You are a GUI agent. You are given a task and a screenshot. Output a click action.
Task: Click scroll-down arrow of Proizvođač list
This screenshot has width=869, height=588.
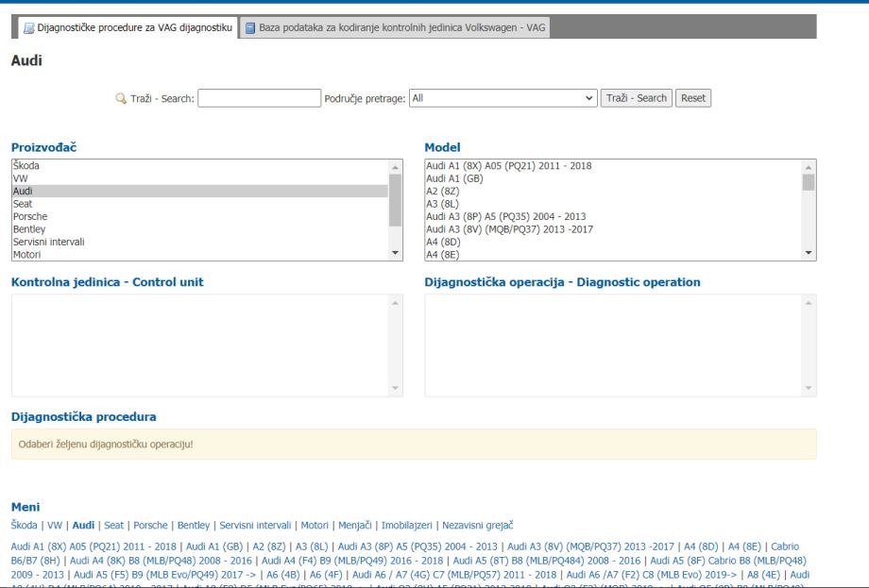395,253
